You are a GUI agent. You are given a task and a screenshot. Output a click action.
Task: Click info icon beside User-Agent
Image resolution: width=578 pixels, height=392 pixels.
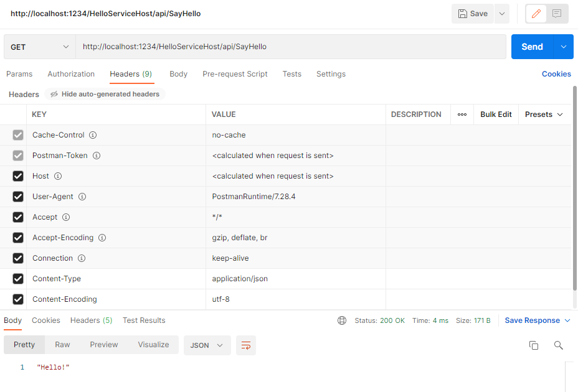[82, 197]
